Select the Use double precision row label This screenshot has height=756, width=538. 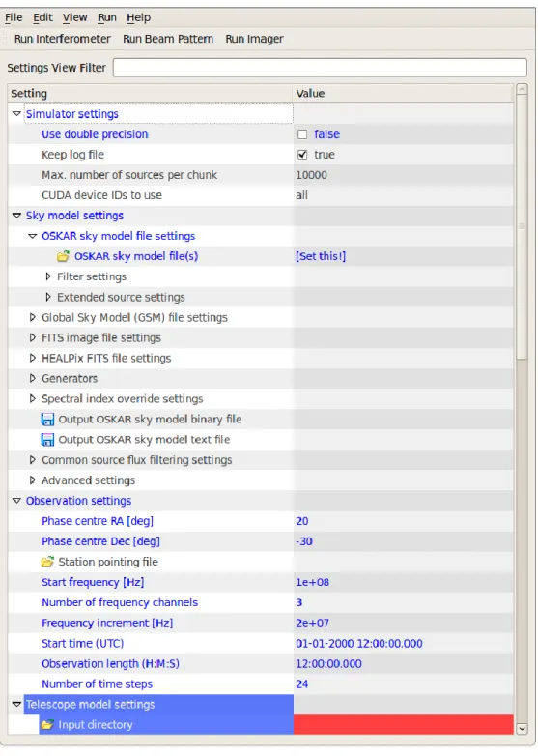point(95,134)
